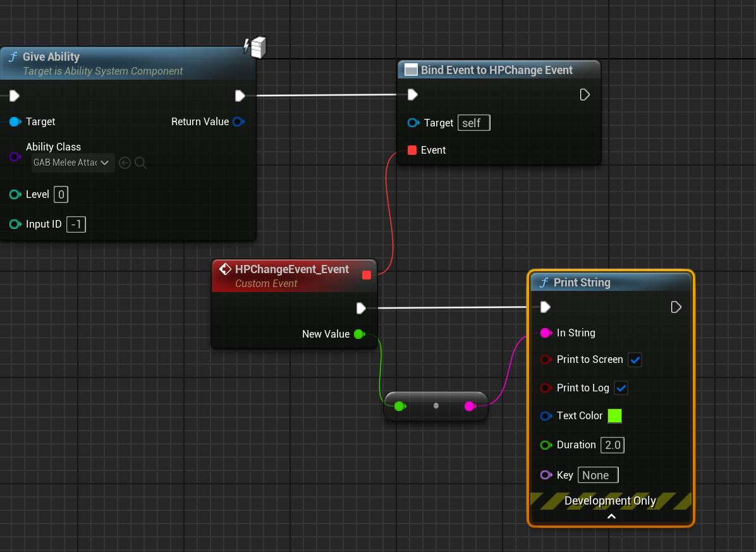Click the Key None field on Print String
This screenshot has width=756, height=552.
pyautogui.click(x=597, y=474)
